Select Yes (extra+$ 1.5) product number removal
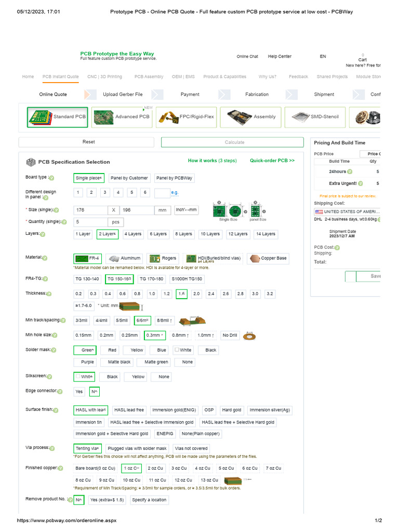Image resolution: width=399 pixels, height=532 pixels. [x=107, y=500]
